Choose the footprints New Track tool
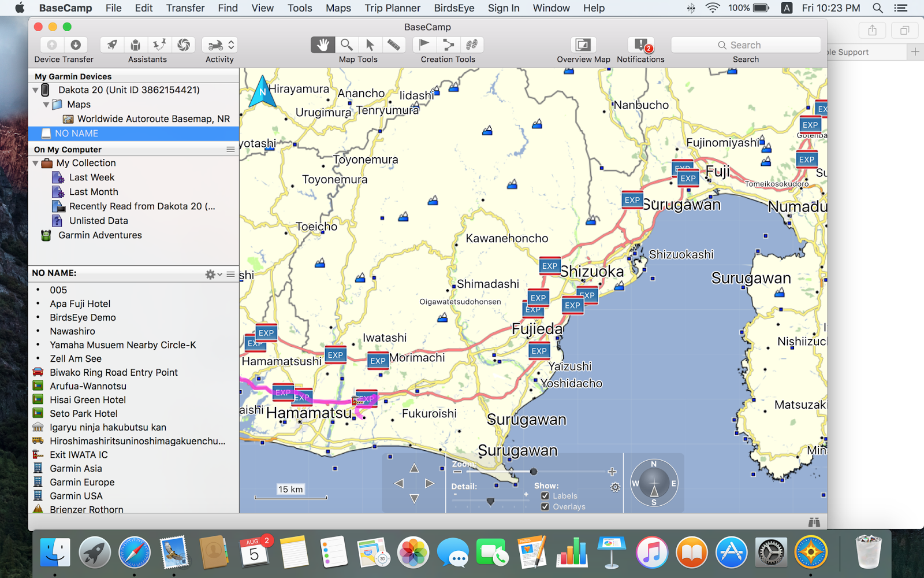924x578 pixels. tap(472, 45)
